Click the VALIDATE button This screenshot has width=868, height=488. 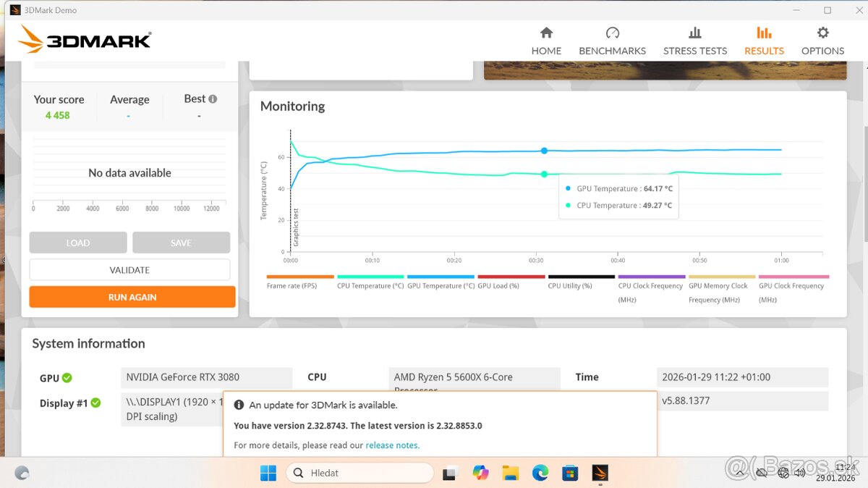(x=129, y=270)
